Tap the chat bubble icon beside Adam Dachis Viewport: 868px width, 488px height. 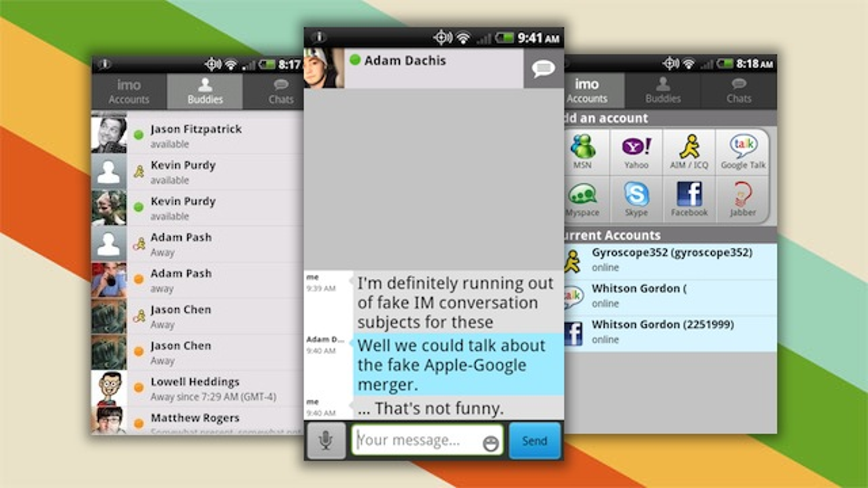pyautogui.click(x=543, y=68)
